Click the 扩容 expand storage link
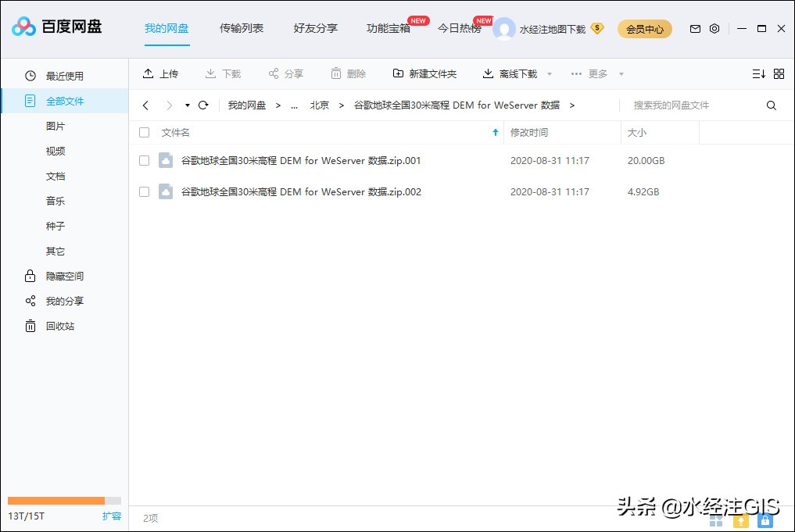Image resolution: width=795 pixels, height=532 pixels. (112, 516)
